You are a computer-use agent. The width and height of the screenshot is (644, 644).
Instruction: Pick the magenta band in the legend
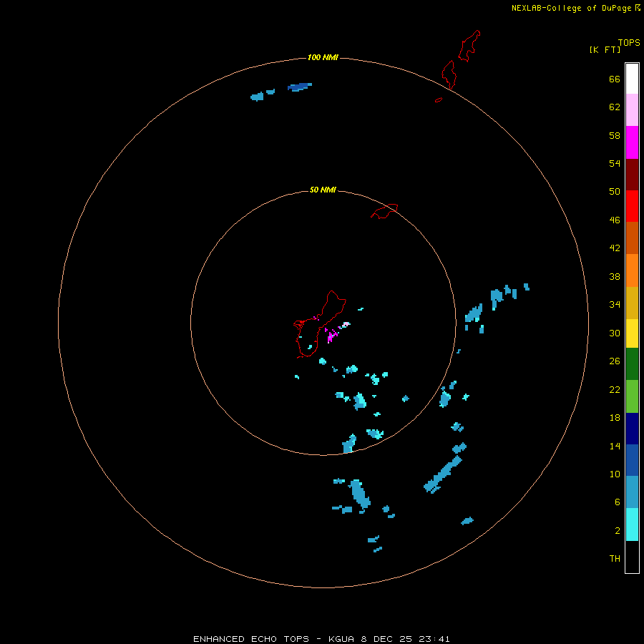pyautogui.click(x=632, y=142)
